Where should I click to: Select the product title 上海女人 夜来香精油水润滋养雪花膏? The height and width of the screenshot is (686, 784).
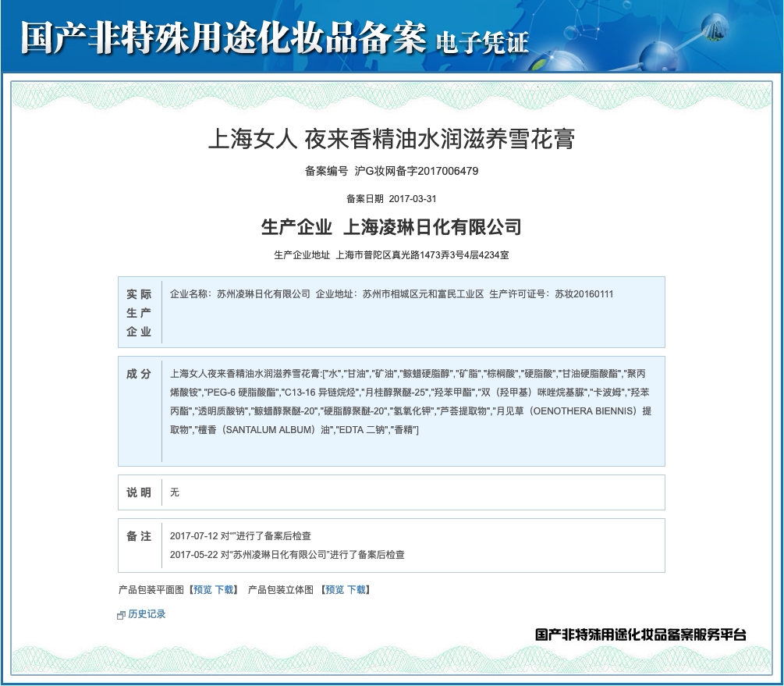pyautogui.click(x=392, y=139)
